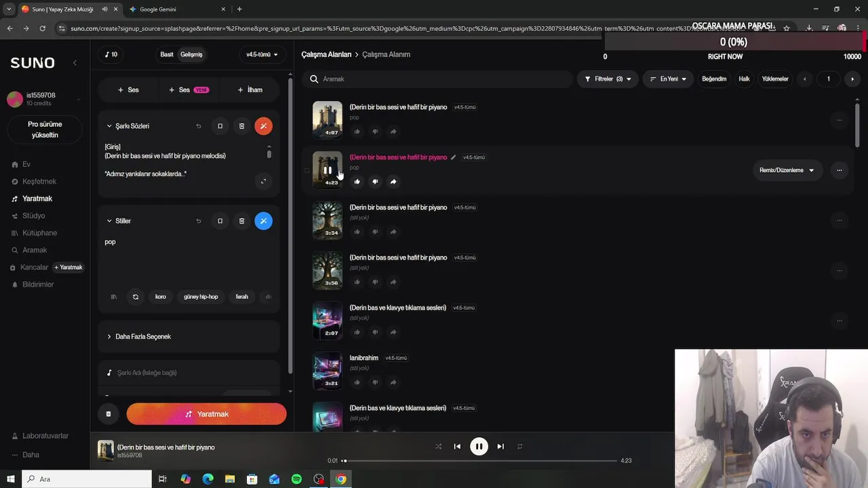The height and width of the screenshot is (488, 868).
Task: Seek within the song progress bar
Action: click(x=481, y=461)
